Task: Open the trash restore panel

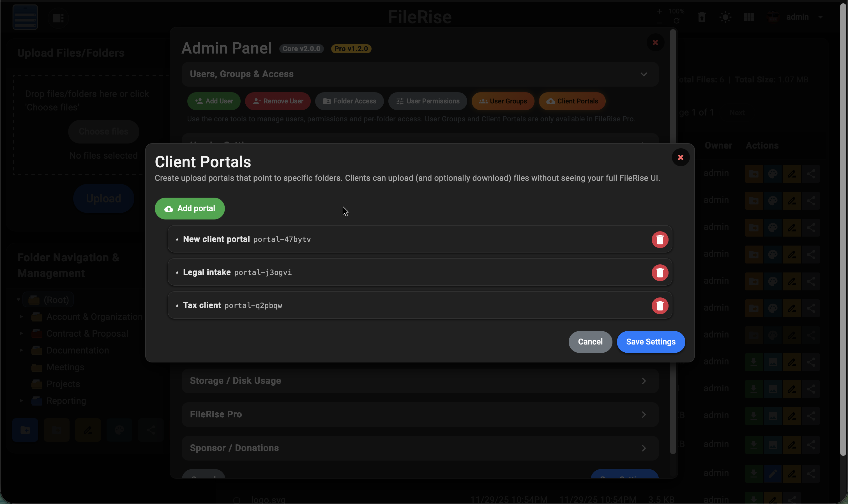Action: [x=702, y=17]
